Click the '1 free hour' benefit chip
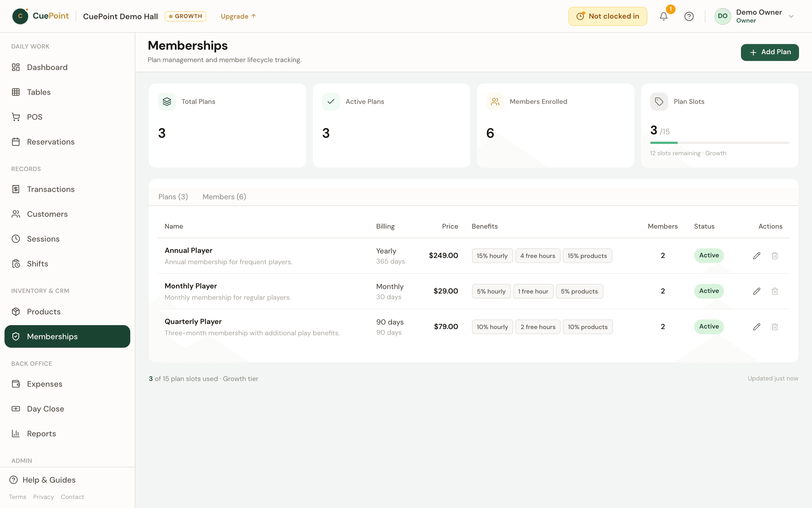The image size is (812, 508). (533, 291)
